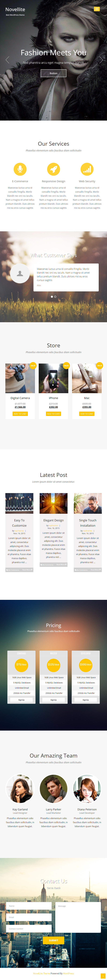Open the yellow hamburger menu icon
The width and height of the screenshot is (107, 980).
tap(97, 9)
